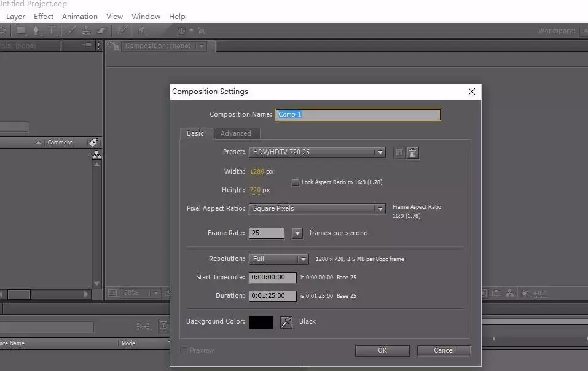Click the label tag icon beside Comment

(x=94, y=143)
